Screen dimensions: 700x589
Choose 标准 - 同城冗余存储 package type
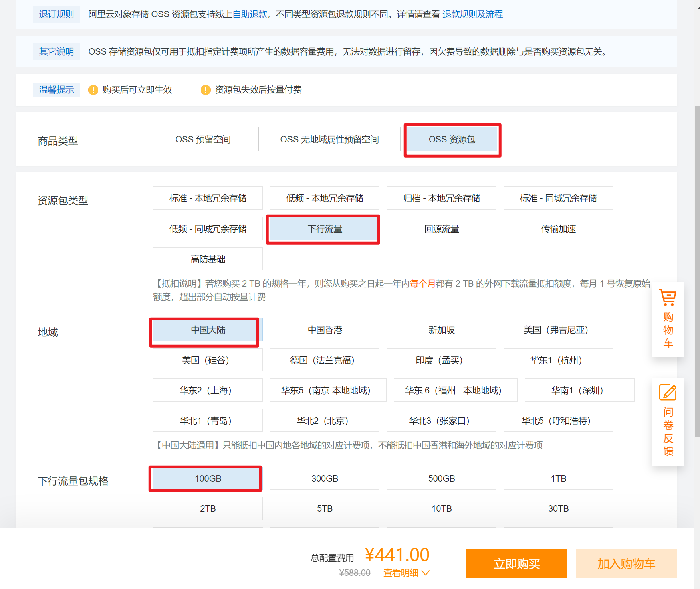pos(559,198)
